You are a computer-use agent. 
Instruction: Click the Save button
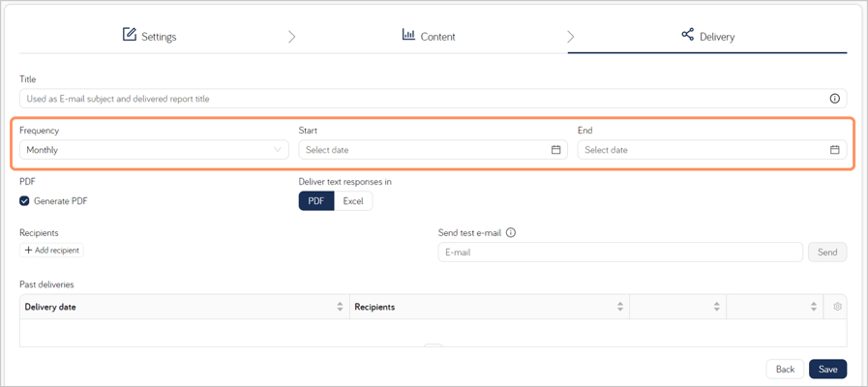(x=827, y=370)
